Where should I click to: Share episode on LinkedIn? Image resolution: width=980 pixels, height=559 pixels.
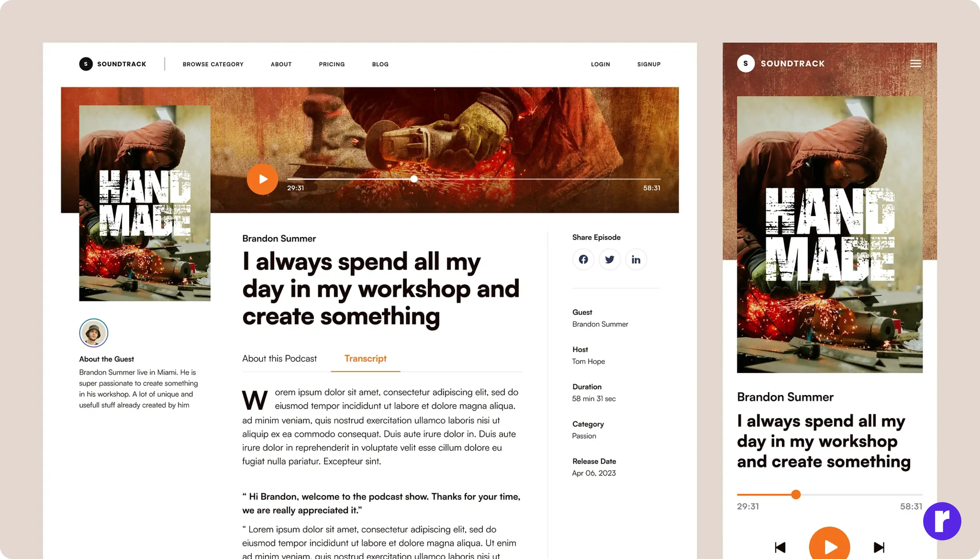pyautogui.click(x=636, y=259)
